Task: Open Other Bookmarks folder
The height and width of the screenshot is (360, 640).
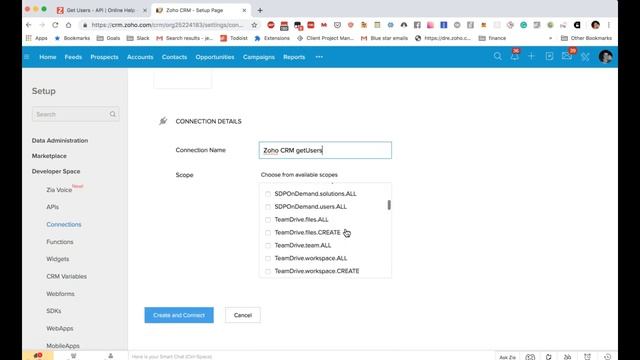Action: (587, 38)
